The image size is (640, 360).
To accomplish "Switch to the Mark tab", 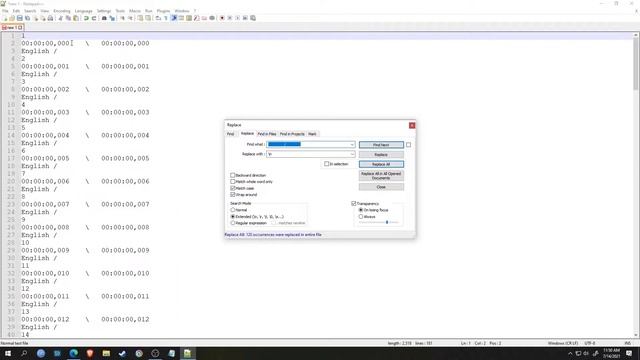I will [x=312, y=134].
